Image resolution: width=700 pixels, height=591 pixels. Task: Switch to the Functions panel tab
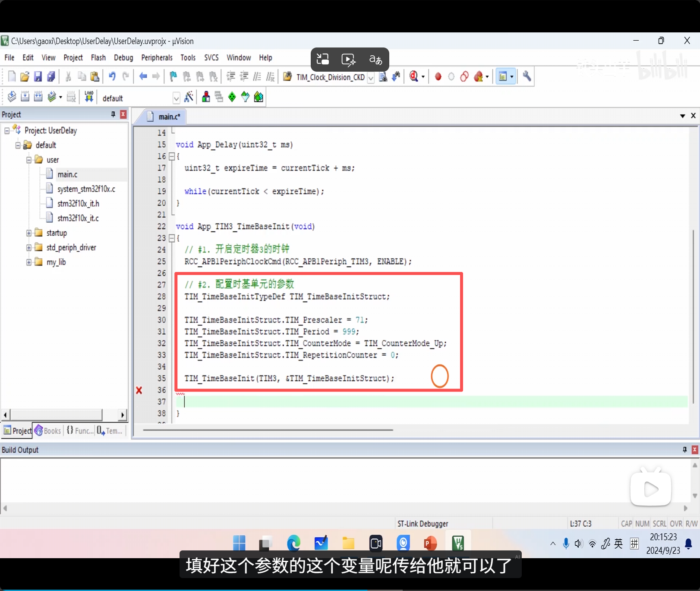(79, 430)
